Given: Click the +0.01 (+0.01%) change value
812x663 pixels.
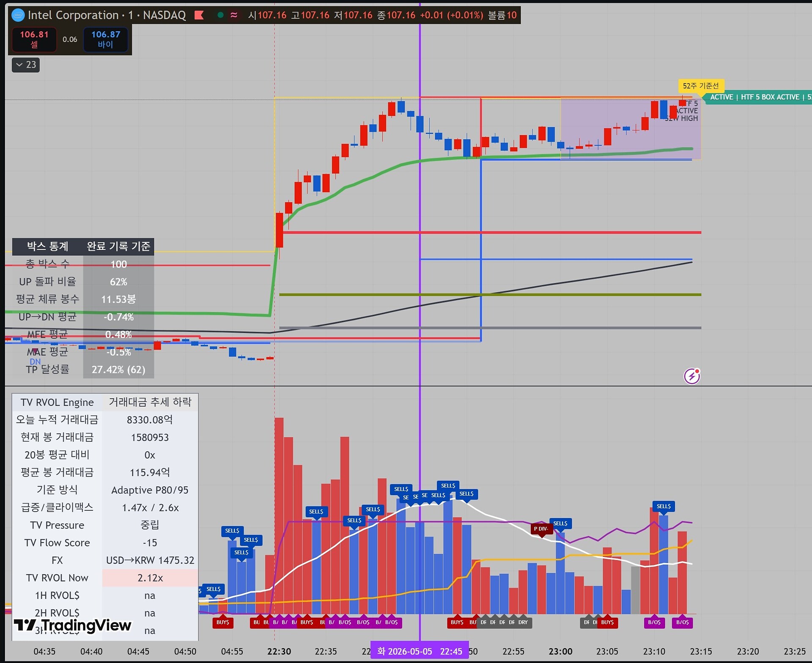Looking at the screenshot, I should click(x=451, y=15).
